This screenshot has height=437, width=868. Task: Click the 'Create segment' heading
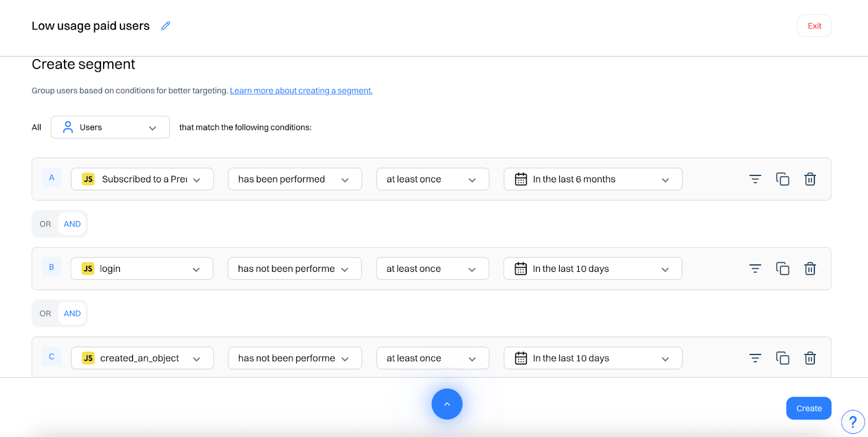[84, 64]
